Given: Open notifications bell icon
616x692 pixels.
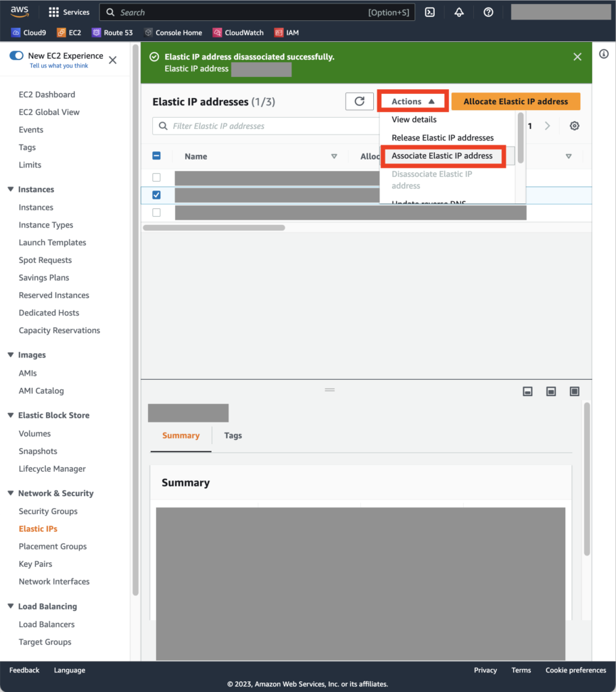Looking at the screenshot, I should (459, 12).
